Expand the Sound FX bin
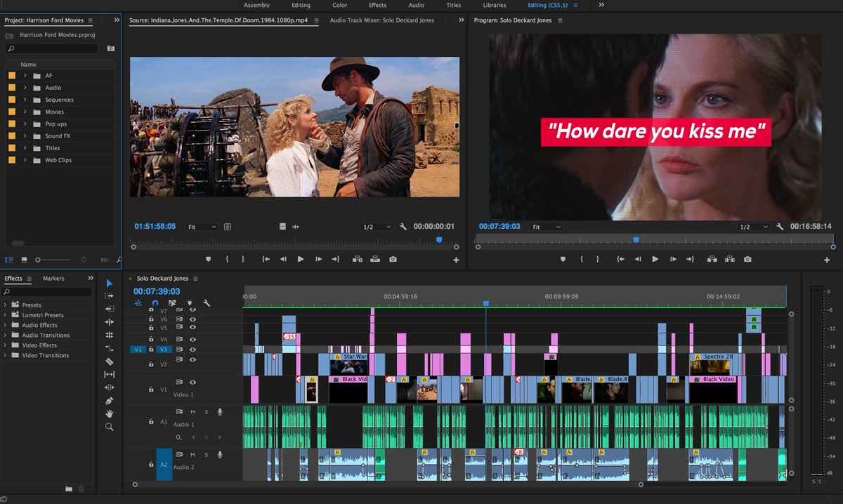Image resolution: width=843 pixels, height=504 pixels. click(25, 135)
